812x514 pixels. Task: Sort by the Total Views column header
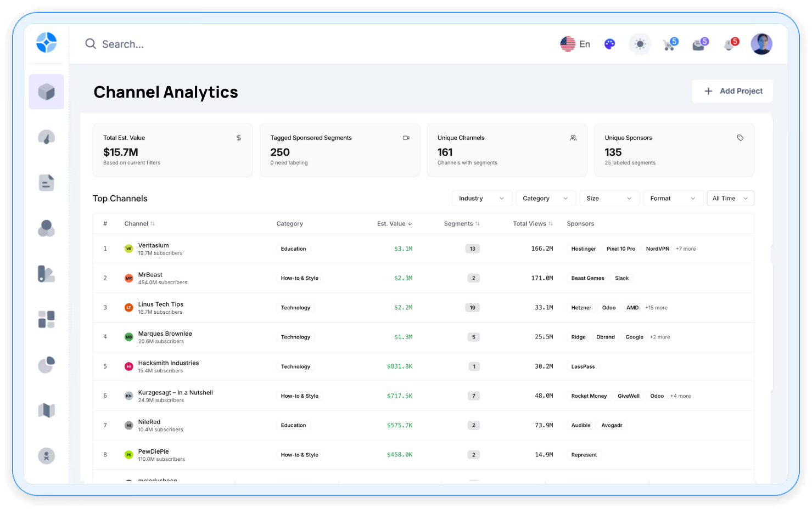533,224
